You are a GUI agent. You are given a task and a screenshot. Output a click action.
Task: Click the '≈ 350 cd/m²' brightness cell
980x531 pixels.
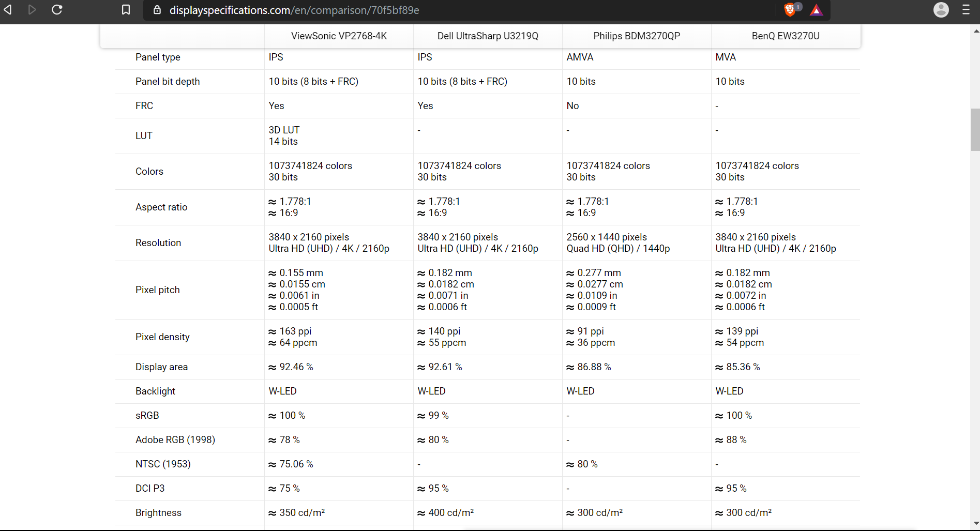click(297, 513)
